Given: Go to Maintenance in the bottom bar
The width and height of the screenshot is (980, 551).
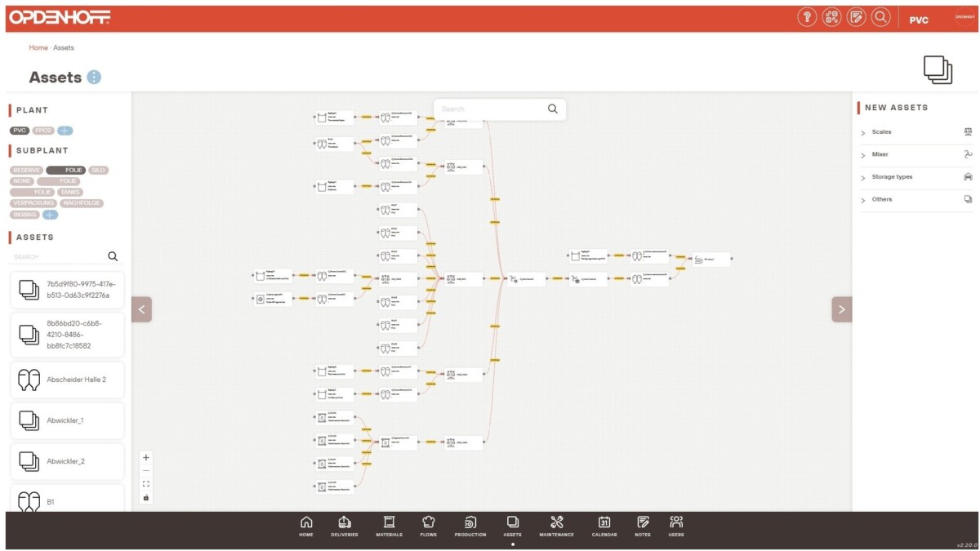Looking at the screenshot, I should click(556, 527).
